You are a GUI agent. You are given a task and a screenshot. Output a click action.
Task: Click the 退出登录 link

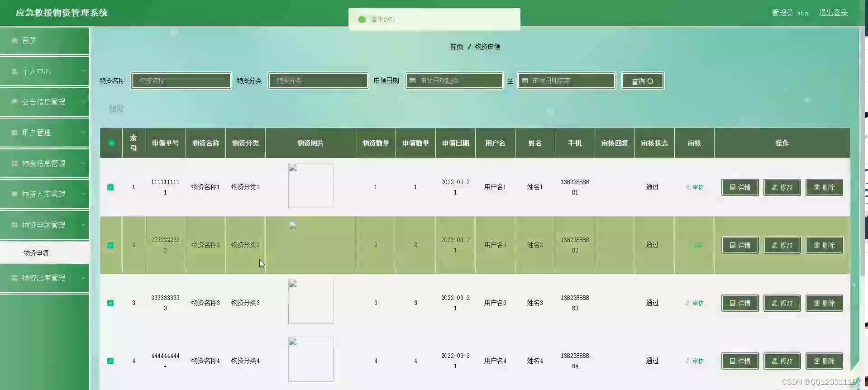coord(833,13)
